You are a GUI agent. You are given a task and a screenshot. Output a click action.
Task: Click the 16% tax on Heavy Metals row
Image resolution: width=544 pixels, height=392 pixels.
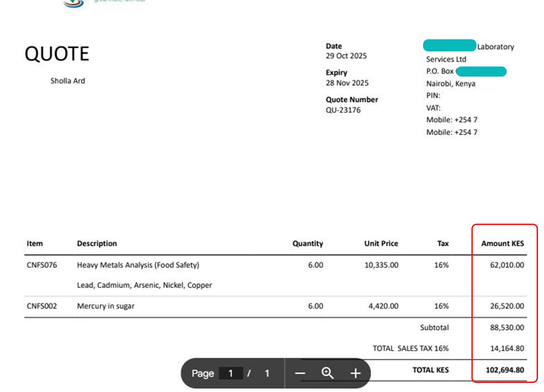pos(441,265)
